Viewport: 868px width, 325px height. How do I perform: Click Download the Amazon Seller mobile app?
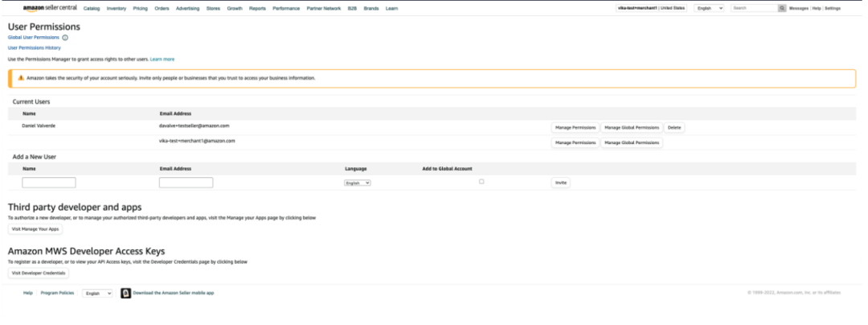tap(174, 293)
